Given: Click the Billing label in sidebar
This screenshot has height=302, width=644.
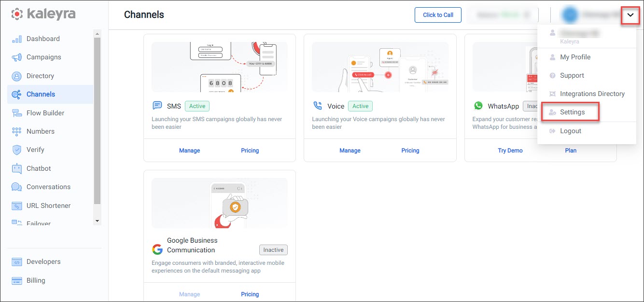Looking at the screenshot, I should click(x=36, y=280).
